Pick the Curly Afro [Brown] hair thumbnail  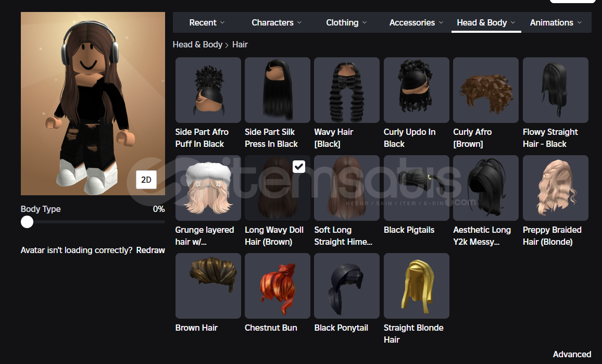(486, 90)
